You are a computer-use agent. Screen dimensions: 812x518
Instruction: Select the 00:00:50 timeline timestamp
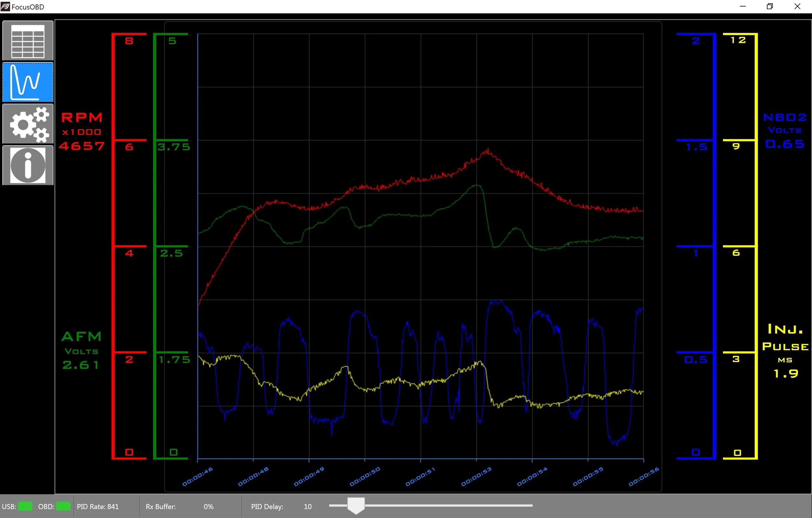[x=365, y=477]
